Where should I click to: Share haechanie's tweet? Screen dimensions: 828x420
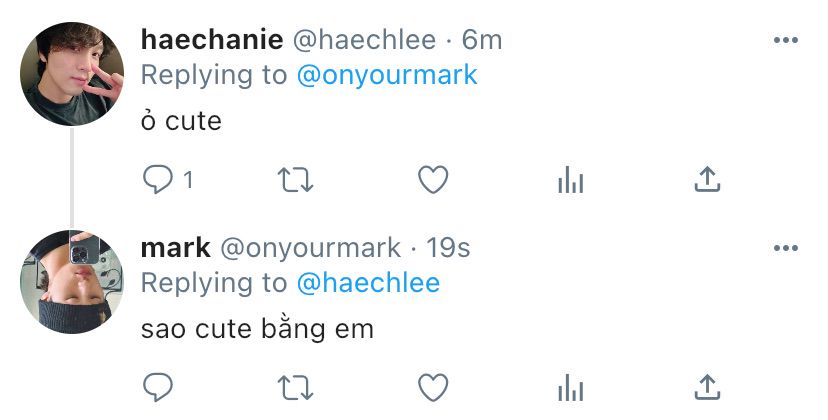click(x=707, y=179)
